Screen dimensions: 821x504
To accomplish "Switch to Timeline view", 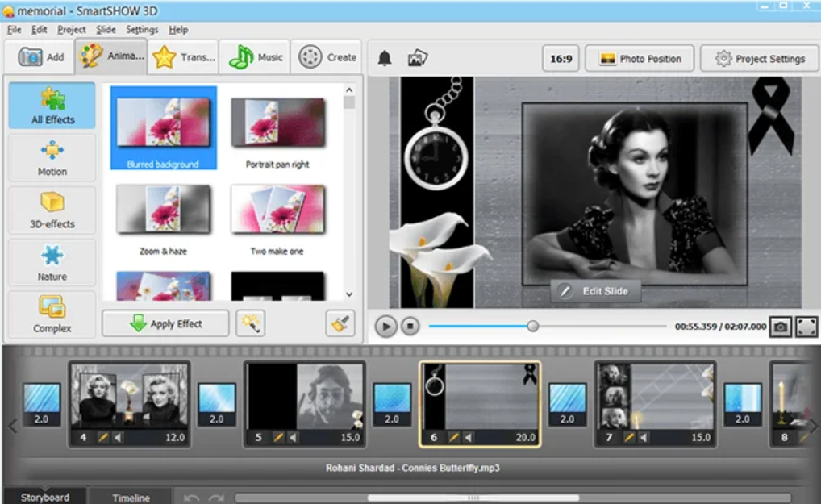I will [131, 498].
